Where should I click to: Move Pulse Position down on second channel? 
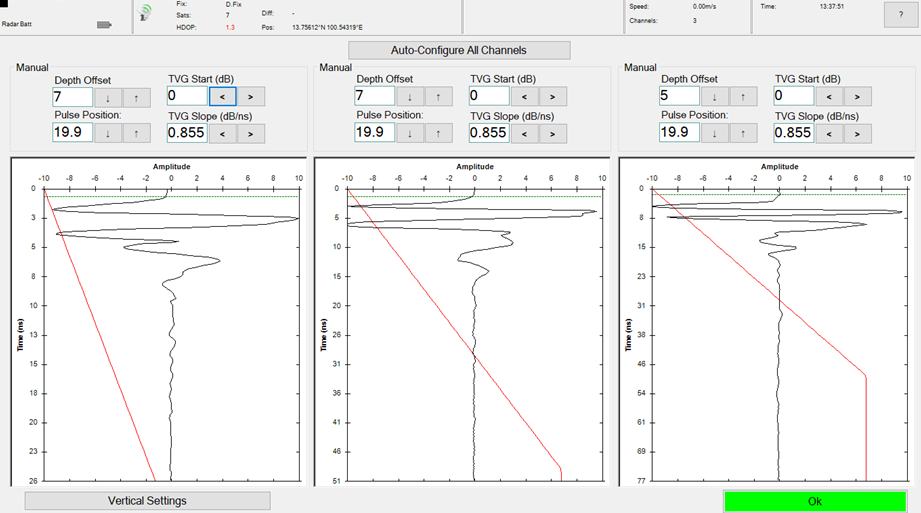click(x=411, y=133)
